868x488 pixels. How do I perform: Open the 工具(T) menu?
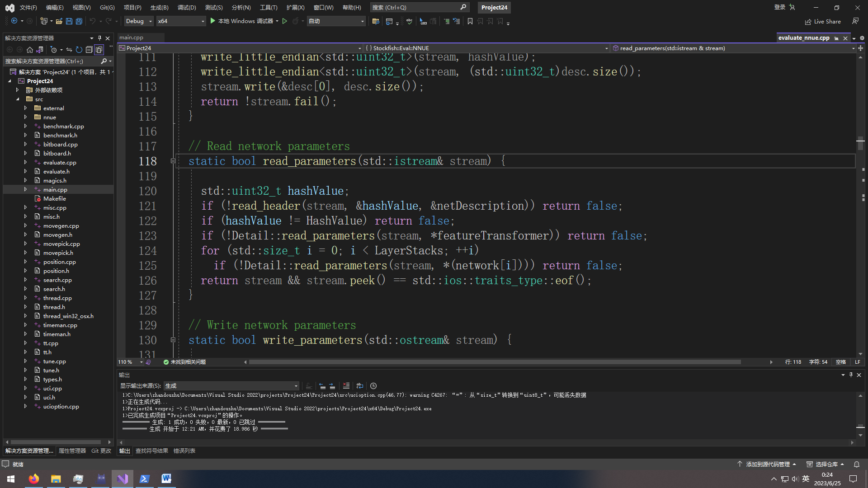coord(269,7)
